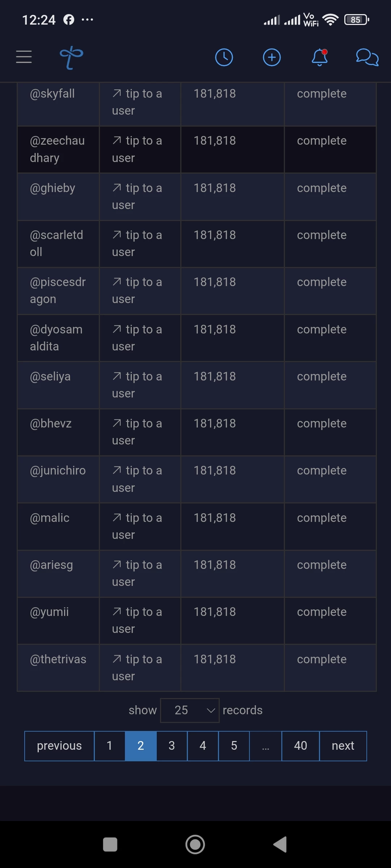Open notifications bell icon
The width and height of the screenshot is (391, 868).
(x=320, y=58)
